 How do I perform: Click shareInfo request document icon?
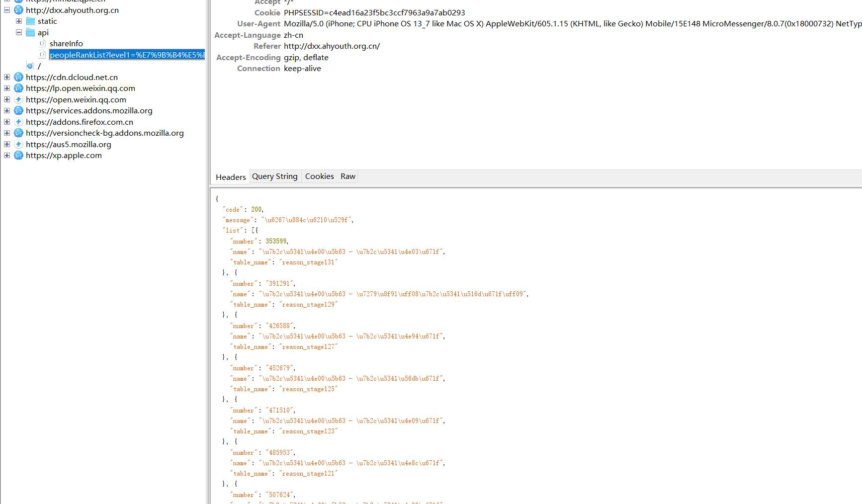click(x=43, y=43)
